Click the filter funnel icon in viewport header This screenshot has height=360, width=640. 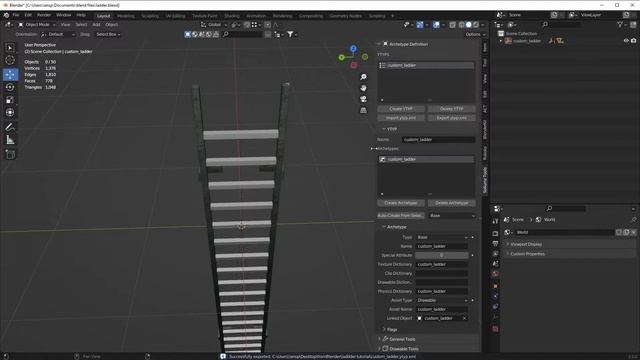coord(290,34)
